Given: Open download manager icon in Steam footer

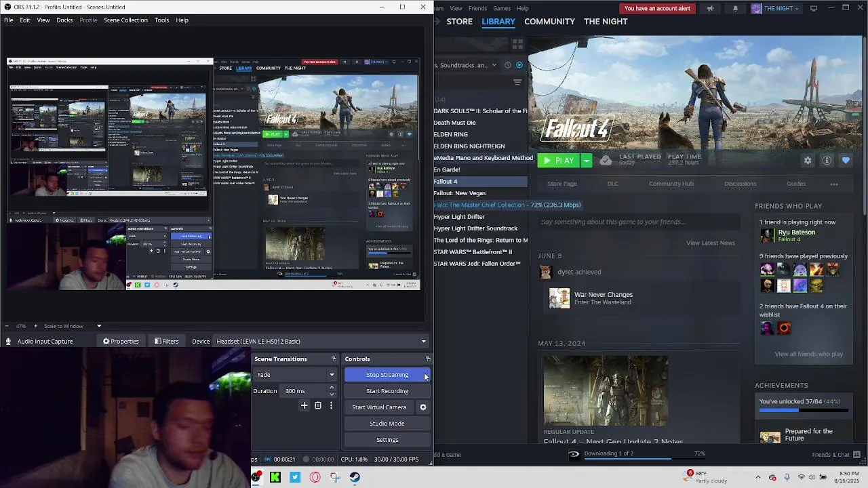Looking at the screenshot, I should click(574, 454).
